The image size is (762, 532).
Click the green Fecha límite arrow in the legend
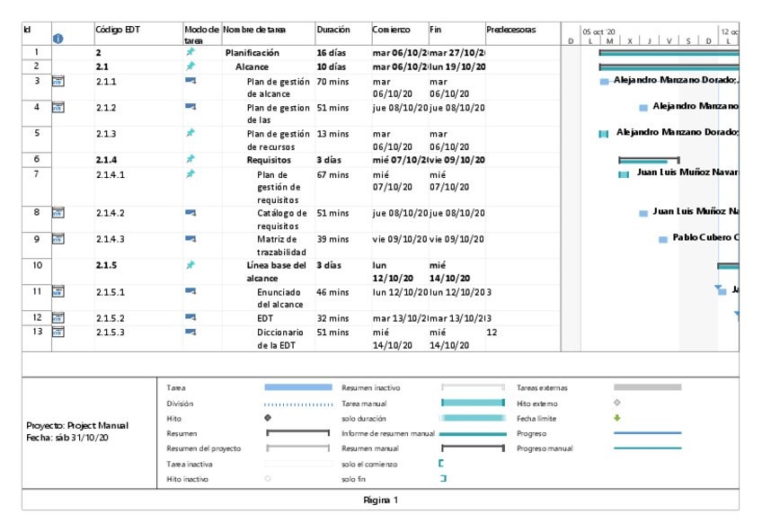616,418
